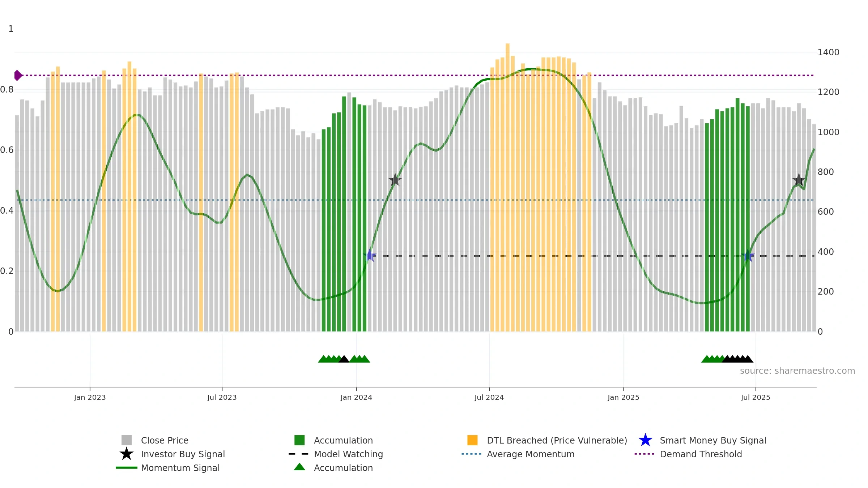Click the Smart Money Buy Signal legend label

pyautogui.click(x=713, y=440)
